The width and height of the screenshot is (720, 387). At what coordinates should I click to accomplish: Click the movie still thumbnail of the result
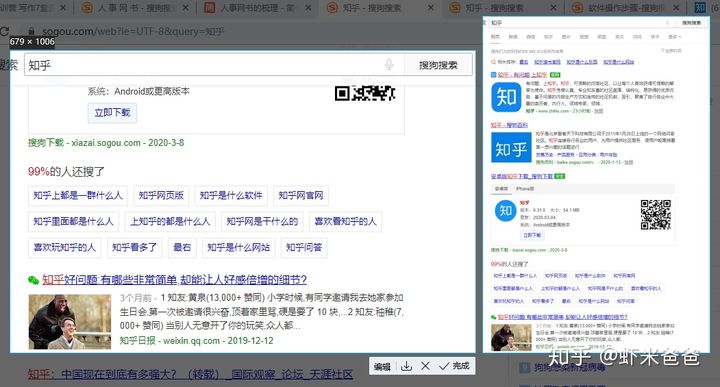point(70,322)
